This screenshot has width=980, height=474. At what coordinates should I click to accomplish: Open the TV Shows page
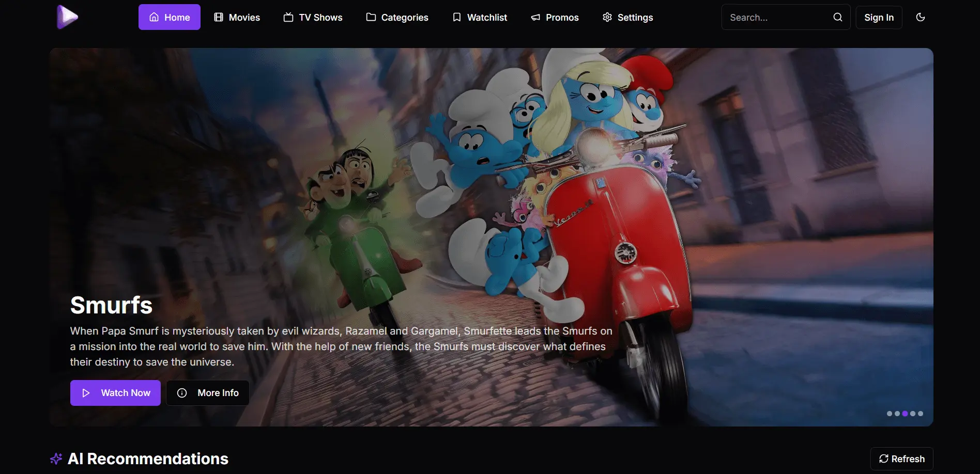click(313, 17)
